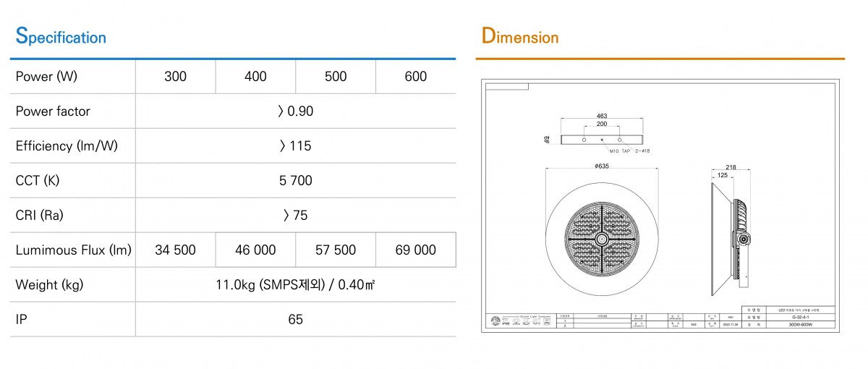Click the side view fixture drawing
The width and height of the screenshot is (868, 369).
731,239
